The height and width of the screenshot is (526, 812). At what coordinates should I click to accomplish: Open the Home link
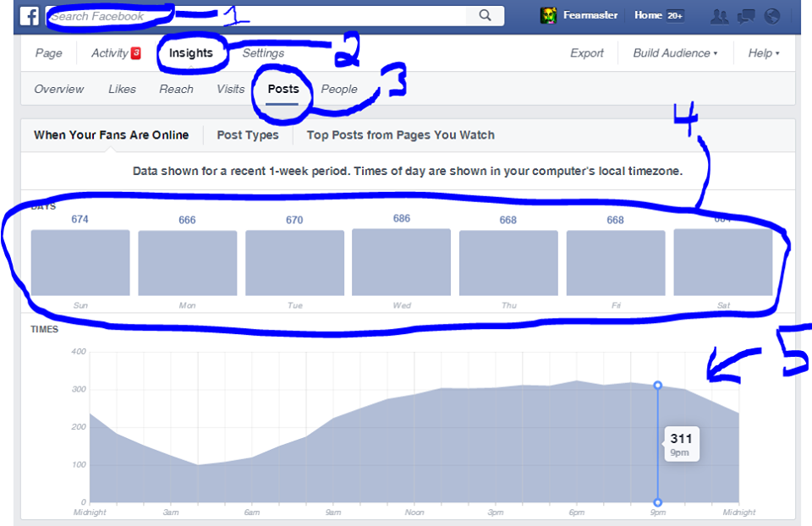coord(648,15)
